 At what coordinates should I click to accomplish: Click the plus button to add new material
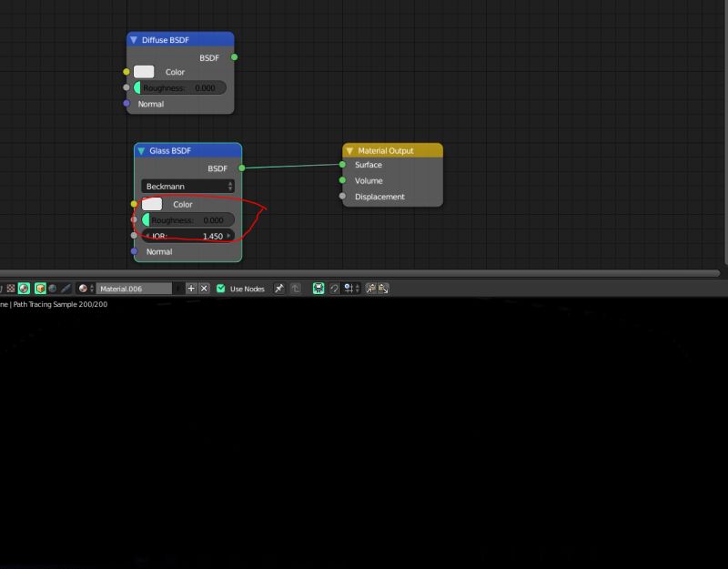[191, 289]
